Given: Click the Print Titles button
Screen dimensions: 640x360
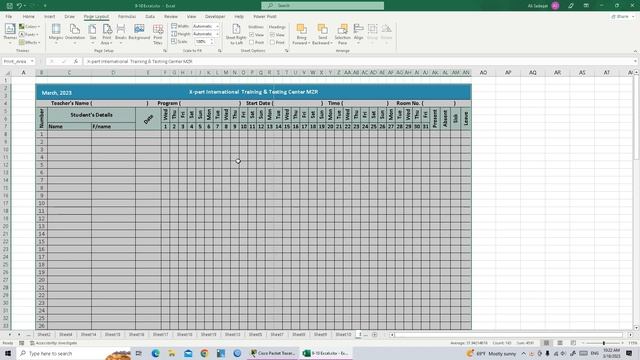Looking at the screenshot, I should coord(158,34).
